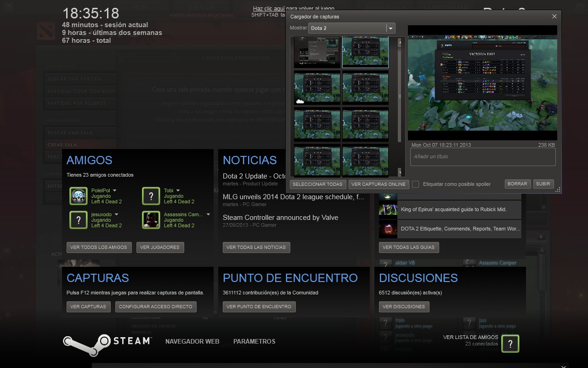Click VER CAPTURAS ONLINE button
Viewport: 588px width, 368px height.
[x=379, y=184]
